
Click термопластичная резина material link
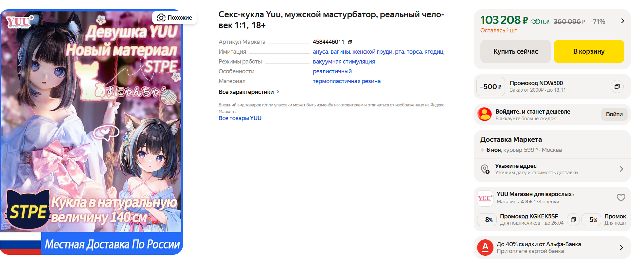(x=347, y=81)
